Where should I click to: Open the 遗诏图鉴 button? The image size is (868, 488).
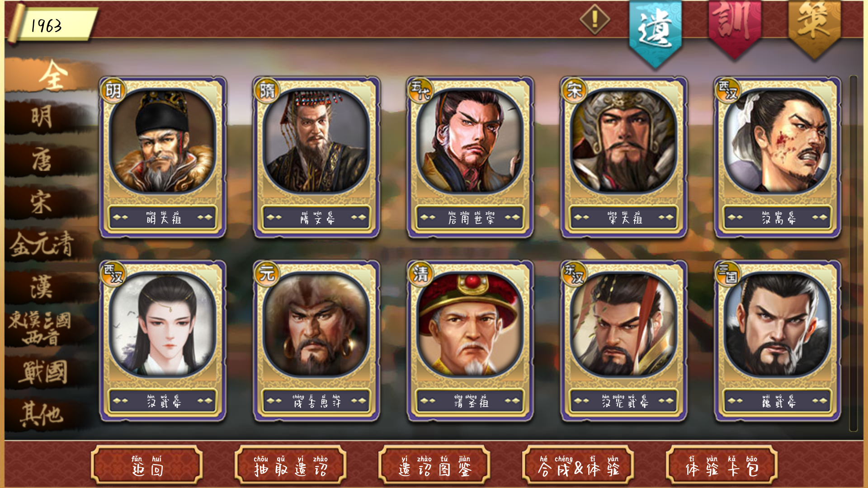[434, 465]
